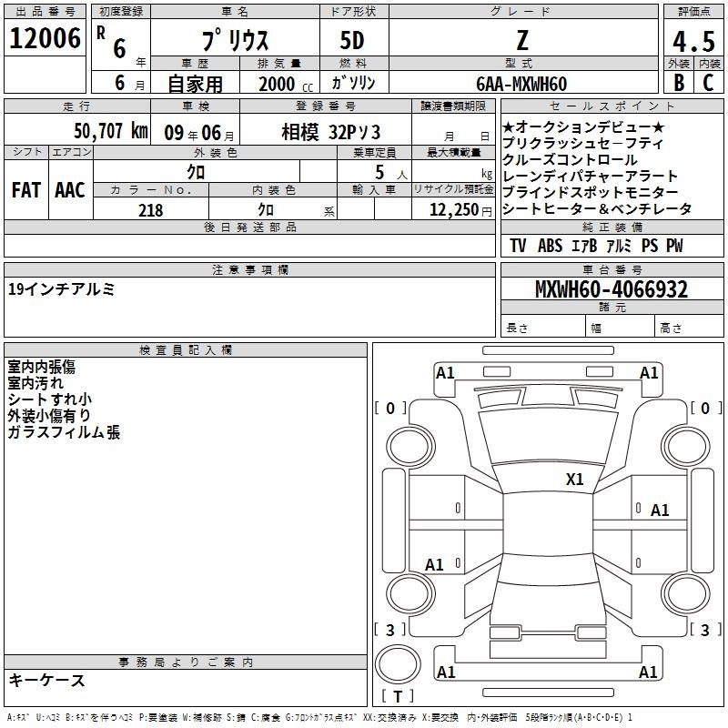Click the クルーズコントロール line

(571, 160)
